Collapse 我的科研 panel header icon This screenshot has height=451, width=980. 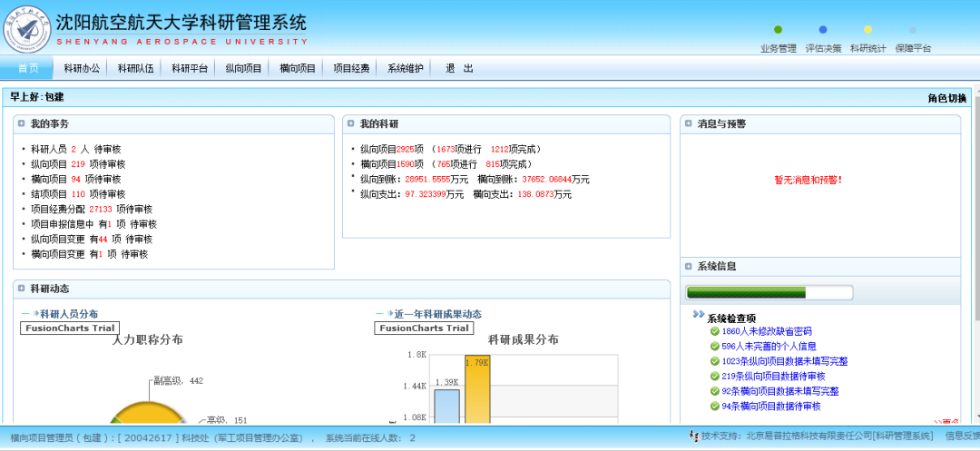pos(352,123)
